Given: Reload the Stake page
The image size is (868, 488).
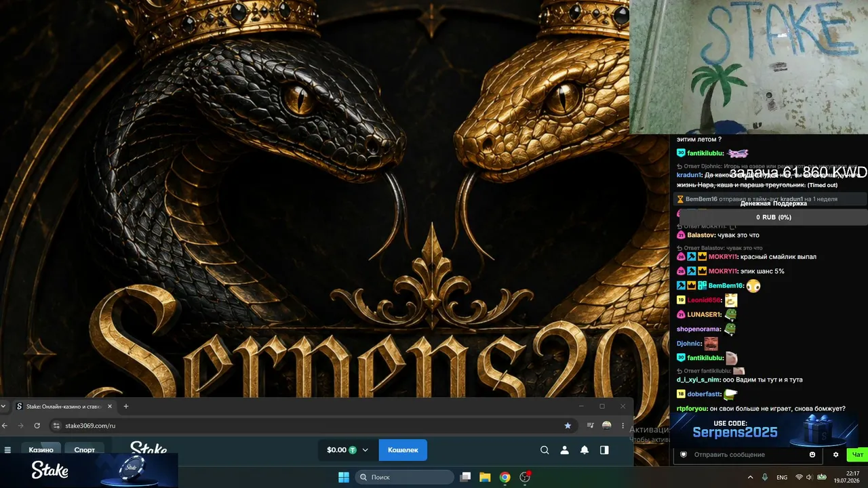Looking at the screenshot, I should click(37, 426).
